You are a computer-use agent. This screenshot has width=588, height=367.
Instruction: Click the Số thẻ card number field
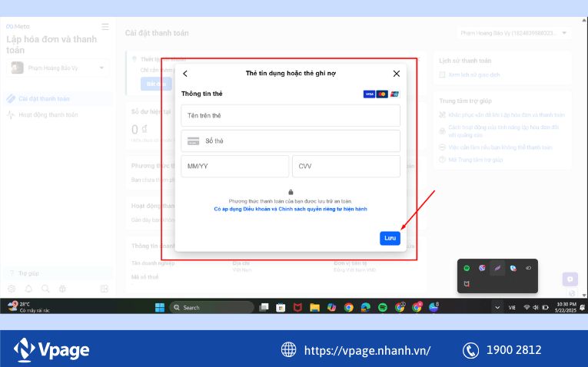point(291,141)
